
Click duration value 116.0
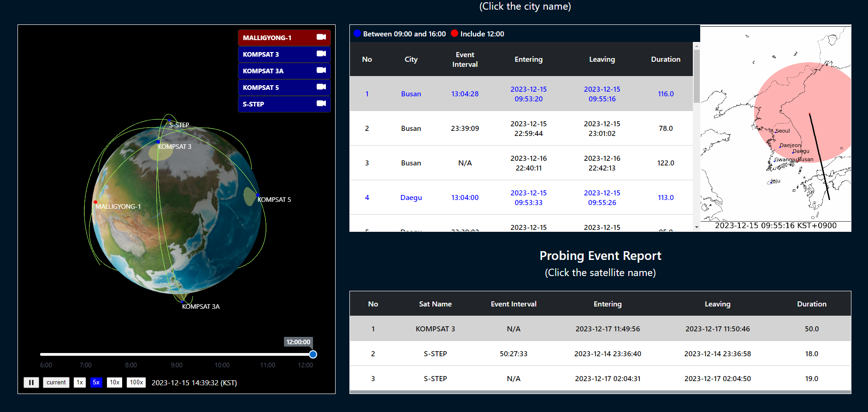click(666, 94)
